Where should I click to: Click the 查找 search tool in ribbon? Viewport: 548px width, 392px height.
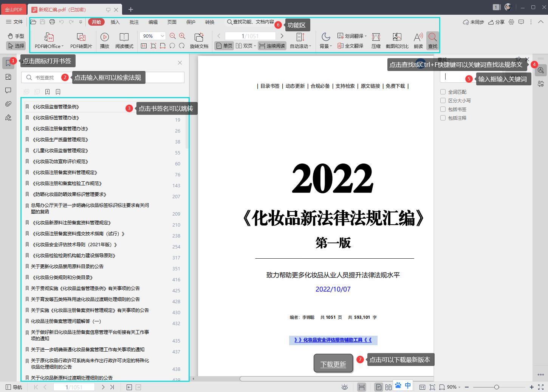[x=433, y=40]
